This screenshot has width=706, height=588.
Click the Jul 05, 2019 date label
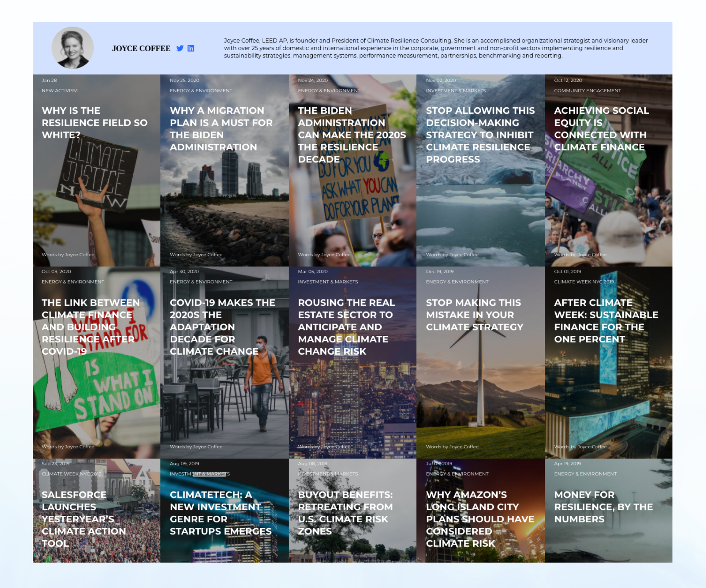[439, 464]
